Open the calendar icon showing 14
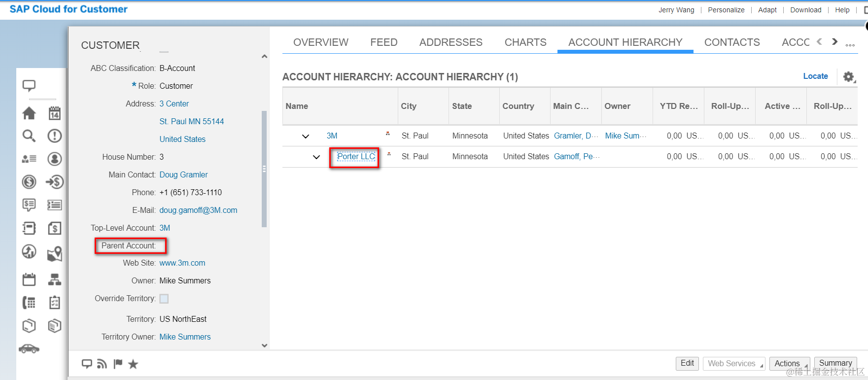This screenshot has height=380, width=868. [54, 113]
